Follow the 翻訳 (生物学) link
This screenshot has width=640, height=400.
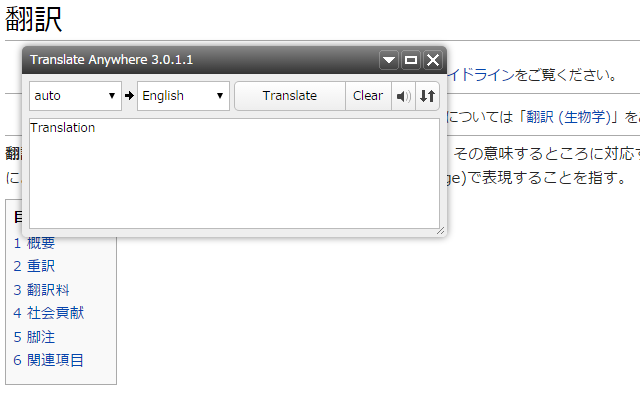(x=568, y=117)
